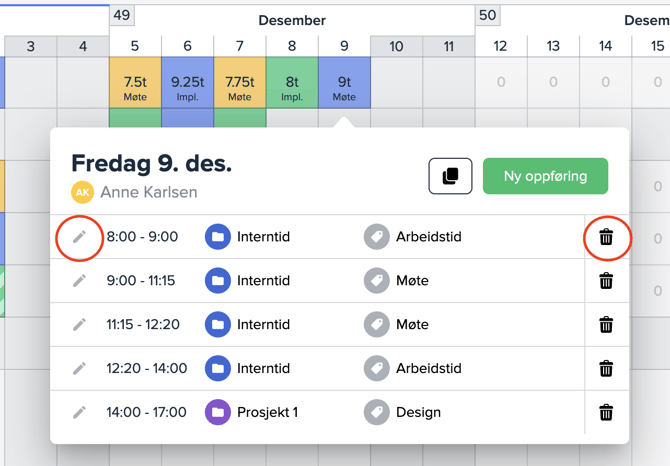Delete the 8:00 - 9:00 entry

coord(606,237)
